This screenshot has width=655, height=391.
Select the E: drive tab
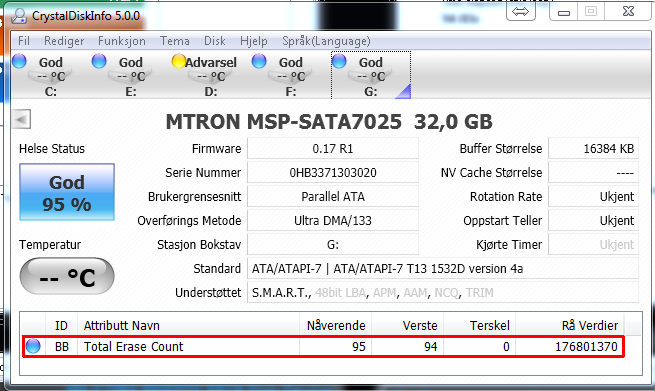[x=131, y=75]
